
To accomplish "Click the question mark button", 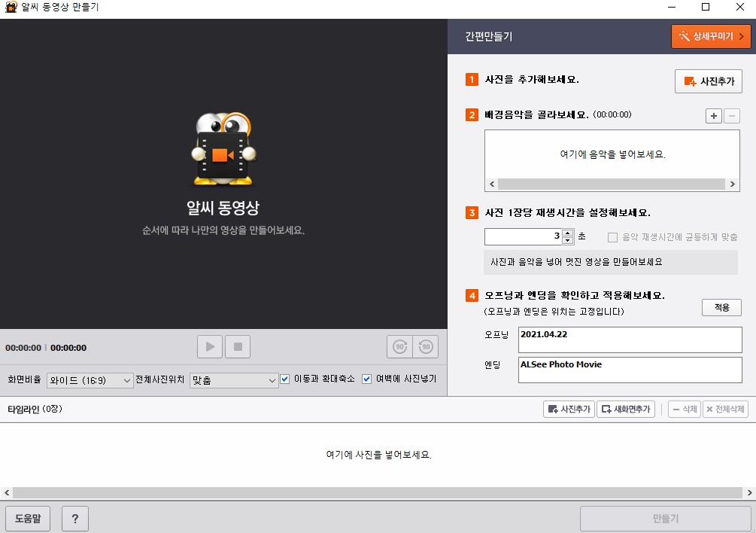I will tap(75, 519).
